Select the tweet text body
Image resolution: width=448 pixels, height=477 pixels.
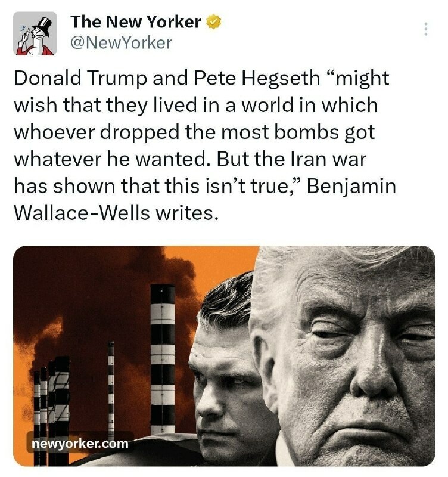click(205, 145)
